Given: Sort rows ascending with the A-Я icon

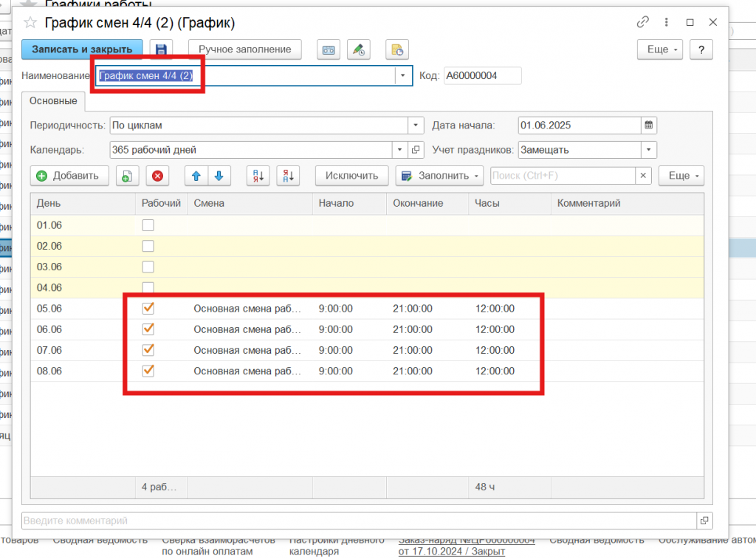Looking at the screenshot, I should 258,176.
